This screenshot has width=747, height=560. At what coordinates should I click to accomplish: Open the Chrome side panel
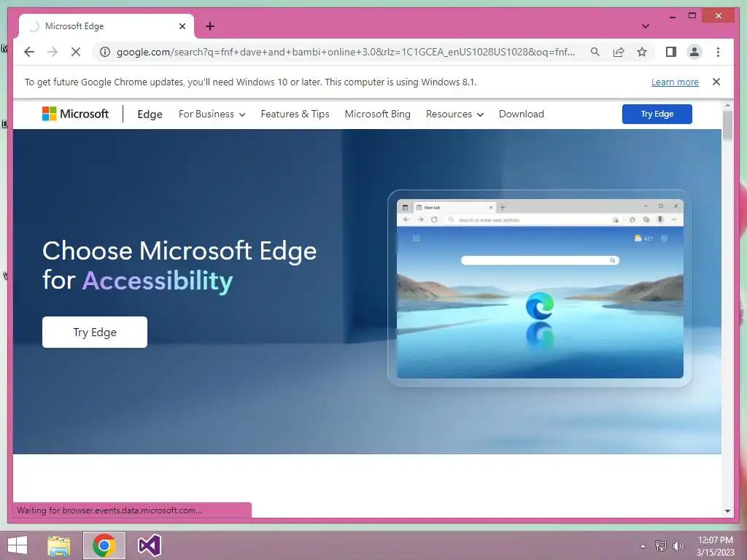(671, 52)
